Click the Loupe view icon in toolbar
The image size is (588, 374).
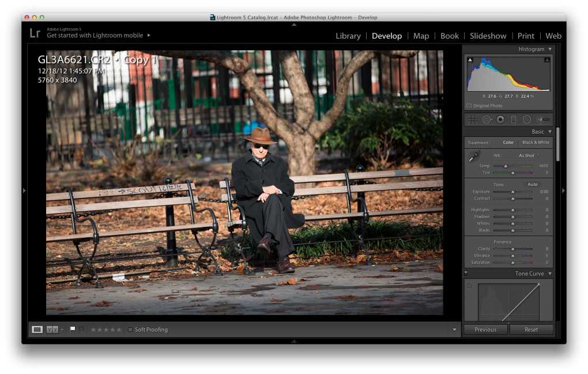tap(37, 330)
